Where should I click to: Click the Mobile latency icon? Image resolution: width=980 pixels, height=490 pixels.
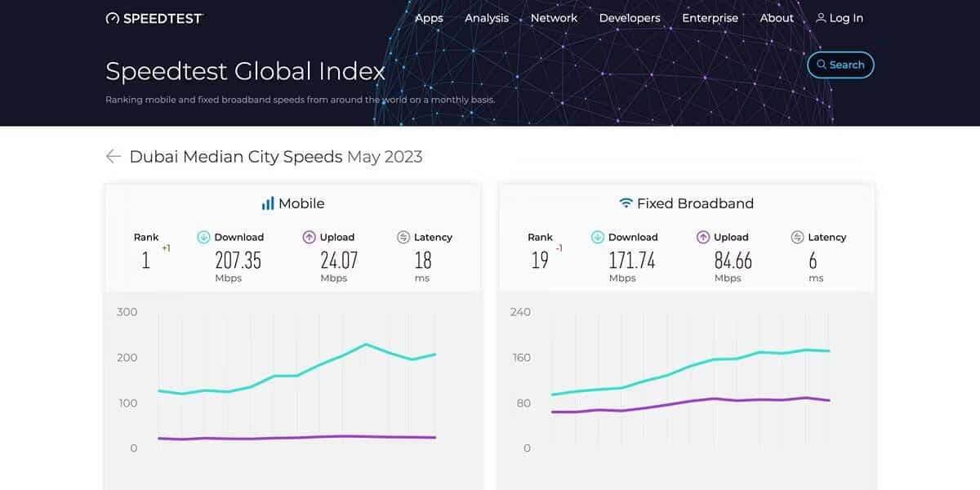403,237
